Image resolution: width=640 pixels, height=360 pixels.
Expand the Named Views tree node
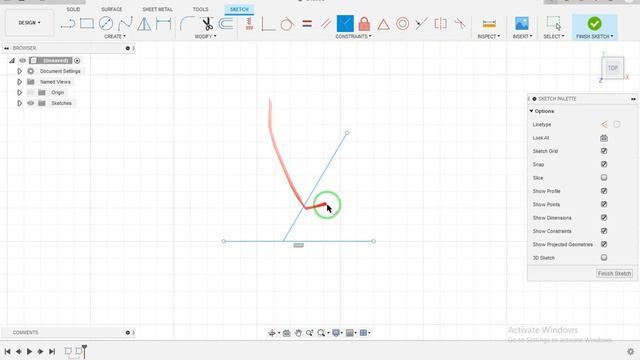[x=19, y=82]
